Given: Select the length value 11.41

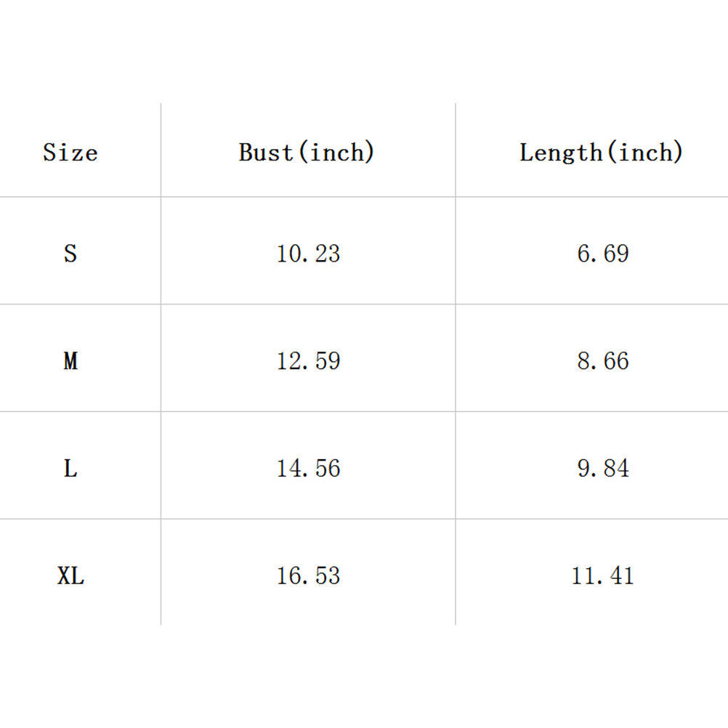Looking at the screenshot, I should pyautogui.click(x=602, y=576).
